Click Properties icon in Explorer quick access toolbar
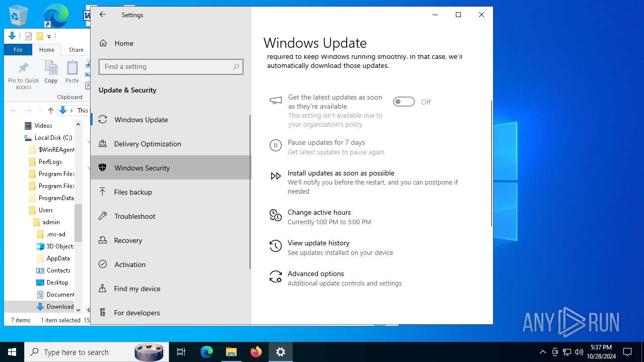This screenshot has width=644, height=362. pyautogui.click(x=29, y=36)
